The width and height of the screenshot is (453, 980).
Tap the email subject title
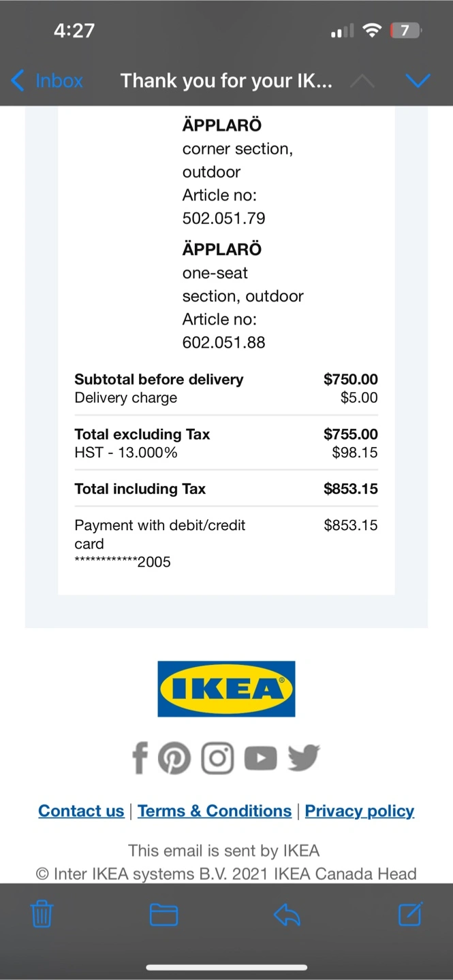click(x=226, y=81)
